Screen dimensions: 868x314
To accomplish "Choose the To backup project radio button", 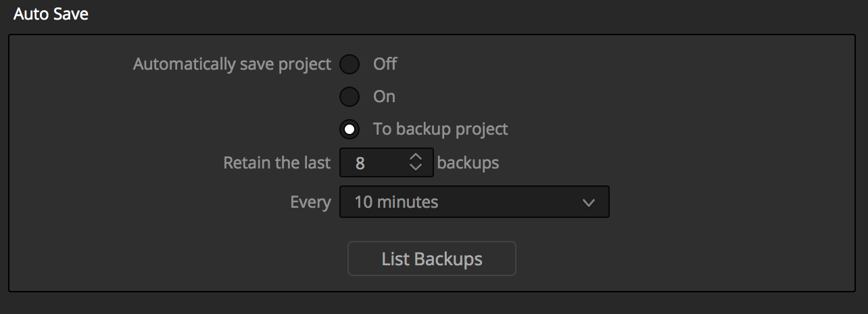I will click(x=349, y=129).
